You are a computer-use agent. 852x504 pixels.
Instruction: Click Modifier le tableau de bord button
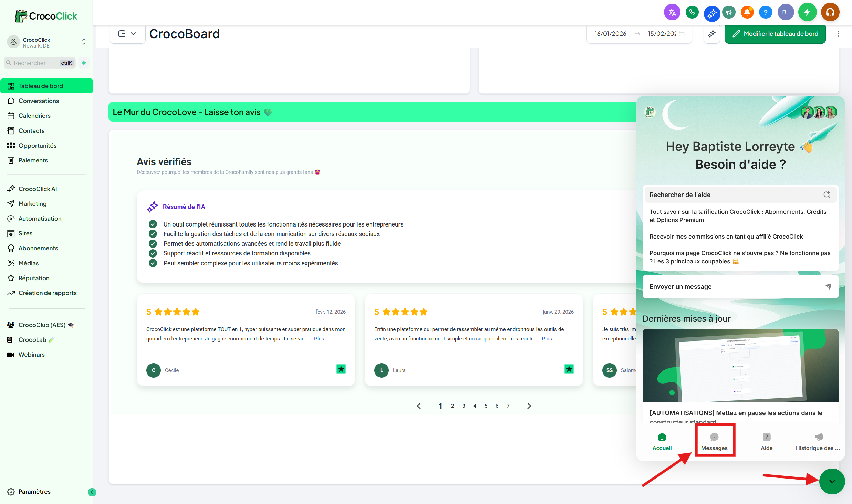(775, 34)
